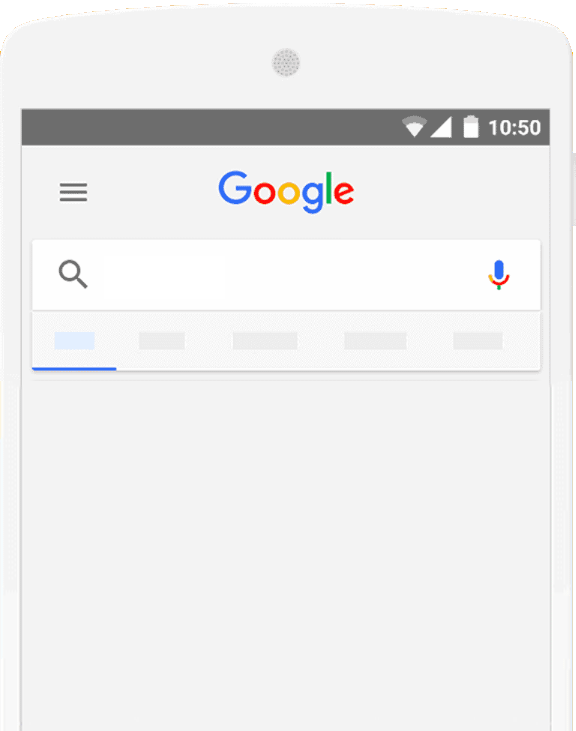Click the 10:50 clock in status bar

pos(514,127)
